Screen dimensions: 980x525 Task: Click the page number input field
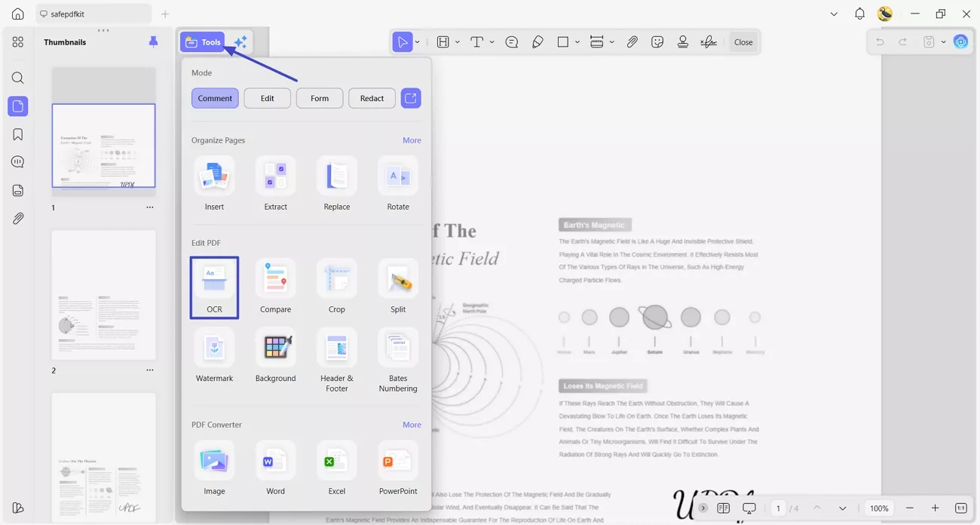click(x=778, y=508)
